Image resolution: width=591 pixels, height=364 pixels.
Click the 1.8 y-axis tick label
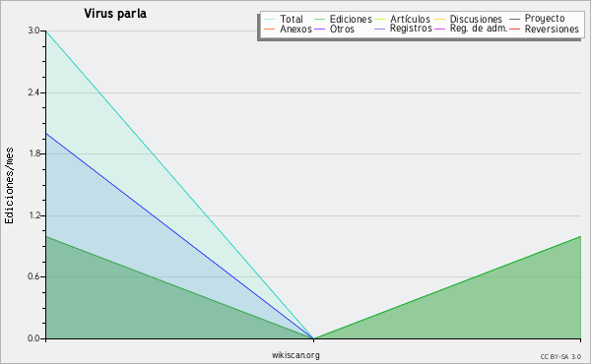(33, 153)
